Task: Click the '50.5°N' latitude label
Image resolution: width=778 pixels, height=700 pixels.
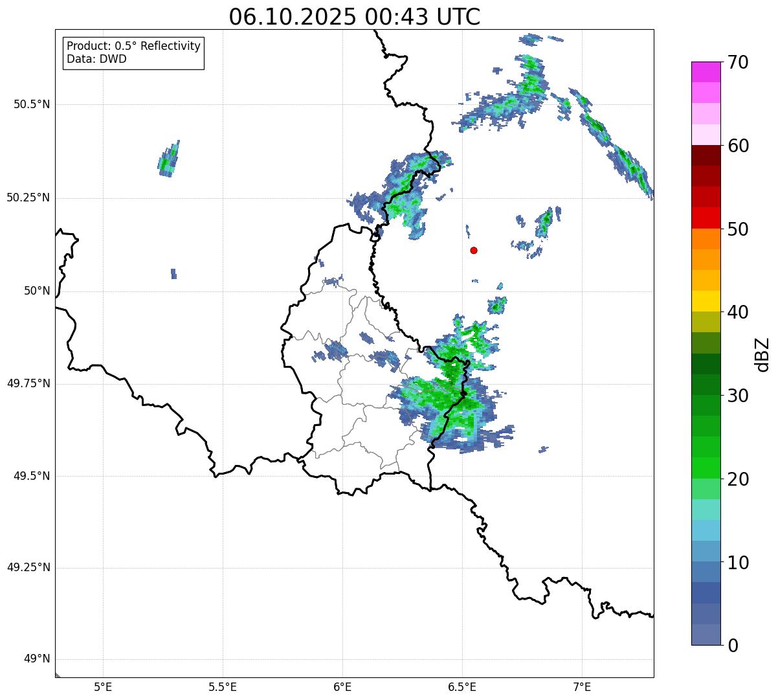Action: tap(32, 104)
